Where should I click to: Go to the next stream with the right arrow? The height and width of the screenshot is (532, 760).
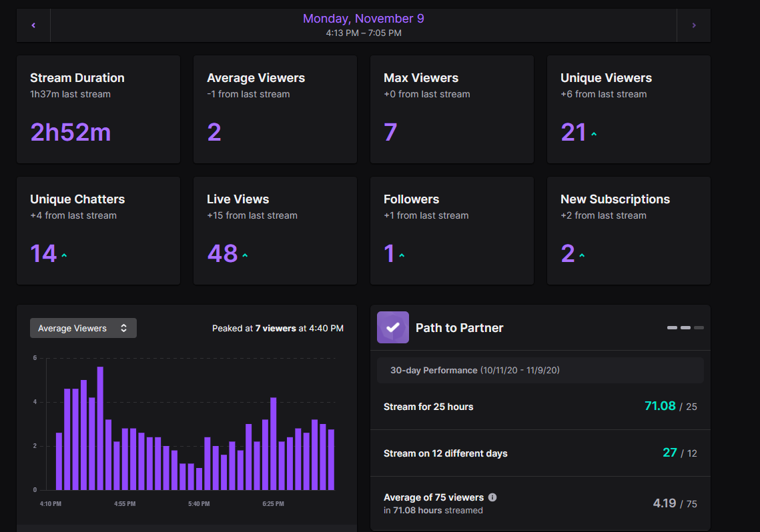click(693, 25)
